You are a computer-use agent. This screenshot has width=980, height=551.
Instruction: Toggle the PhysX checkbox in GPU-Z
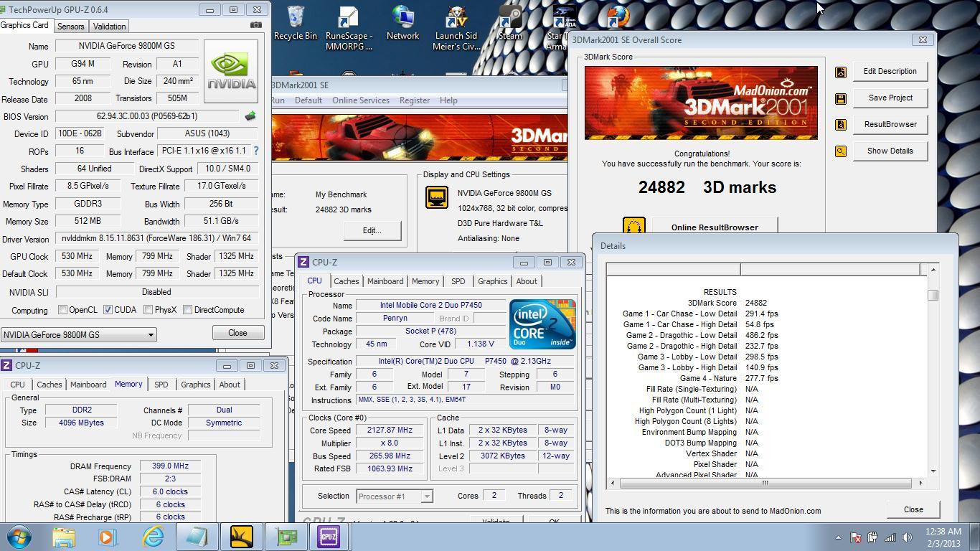[148, 310]
